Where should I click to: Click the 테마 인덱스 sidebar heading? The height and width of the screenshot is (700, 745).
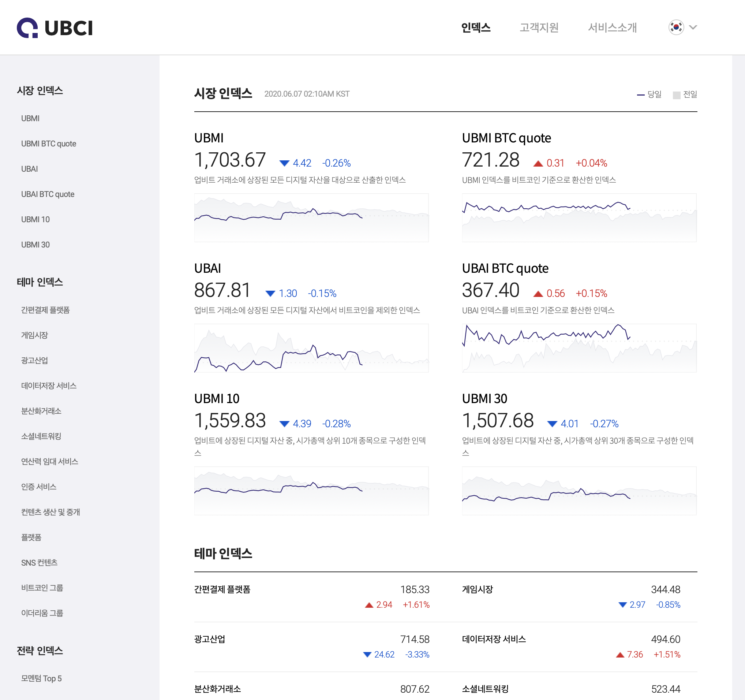pyautogui.click(x=40, y=282)
